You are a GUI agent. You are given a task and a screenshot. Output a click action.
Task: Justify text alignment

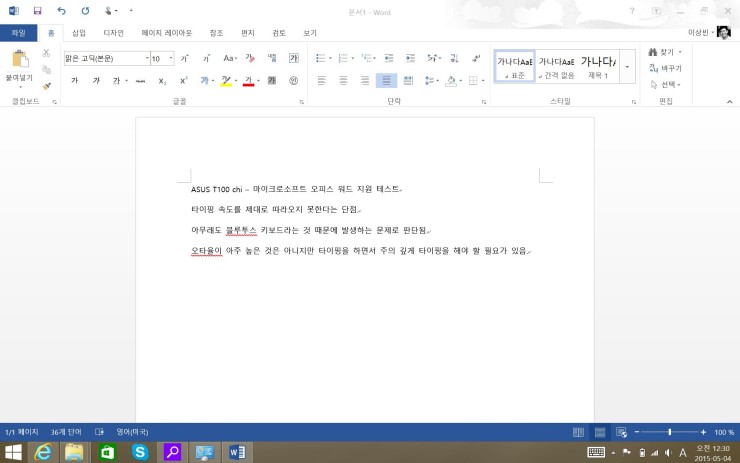tap(387, 81)
